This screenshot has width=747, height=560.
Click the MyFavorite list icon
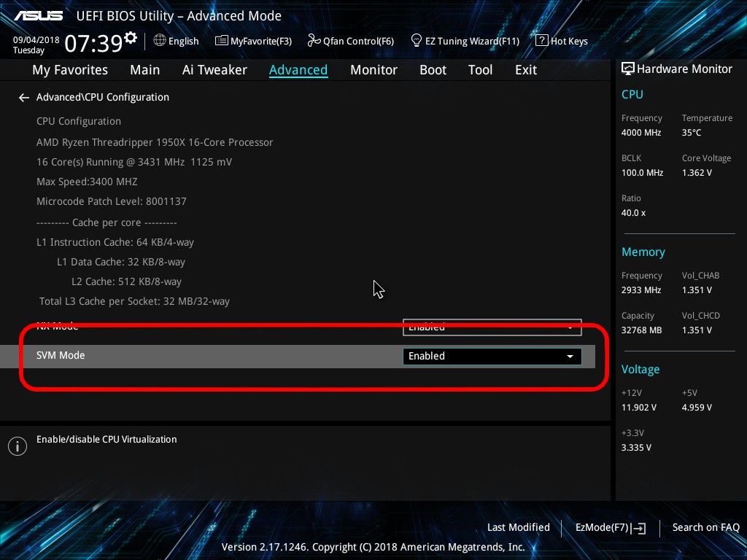pos(222,41)
